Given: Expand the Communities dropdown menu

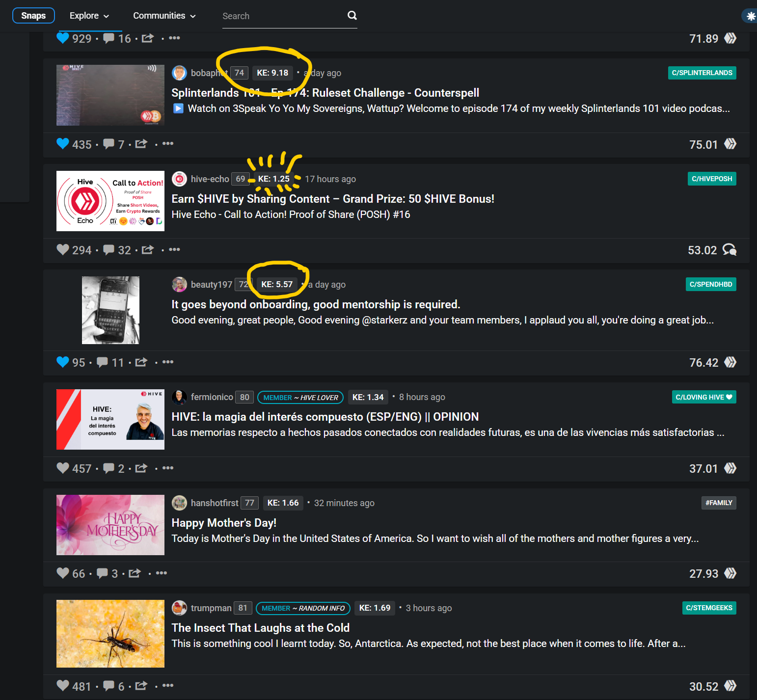Looking at the screenshot, I should coord(164,16).
